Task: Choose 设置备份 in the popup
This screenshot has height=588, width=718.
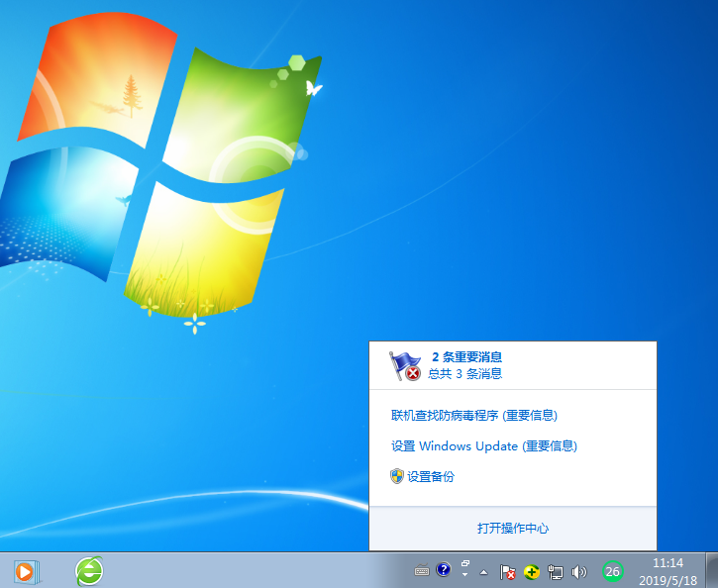Action: coord(431,477)
